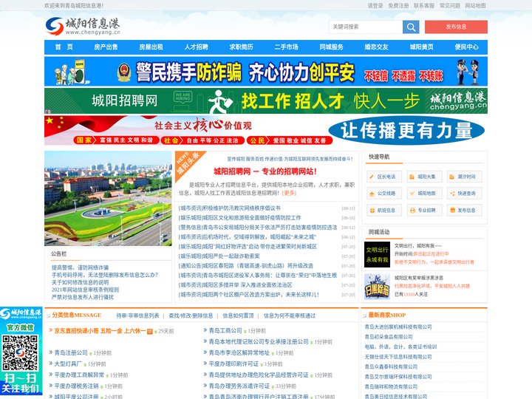Click 信息为何不能审核通过 link
This screenshot has width=532, height=399.
coord(290,316)
